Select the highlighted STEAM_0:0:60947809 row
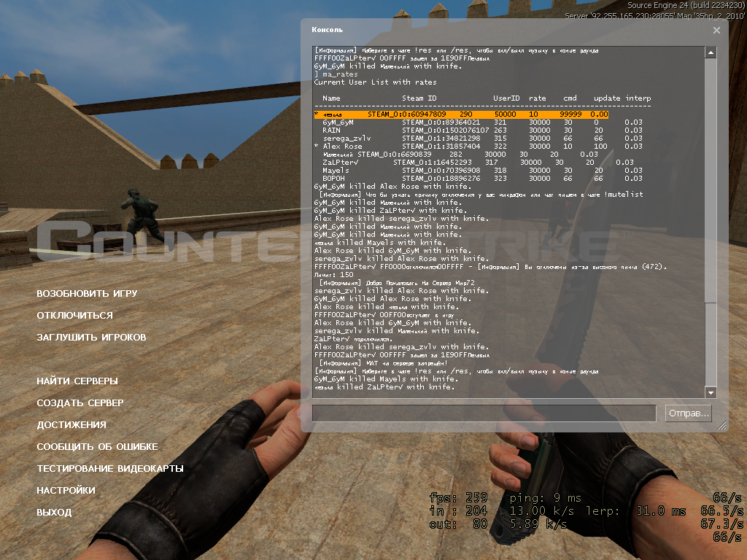Screen dimensions: 747x560 [x=461, y=114]
